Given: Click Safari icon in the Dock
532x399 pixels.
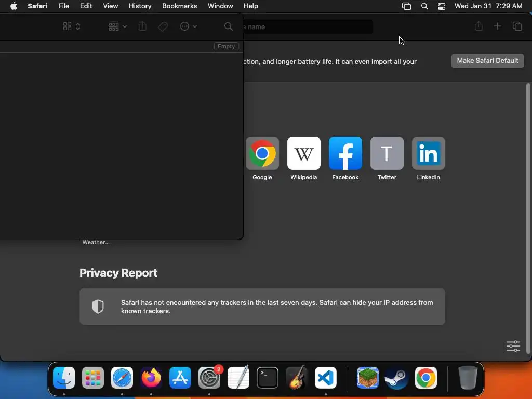Looking at the screenshot, I should coord(122,378).
